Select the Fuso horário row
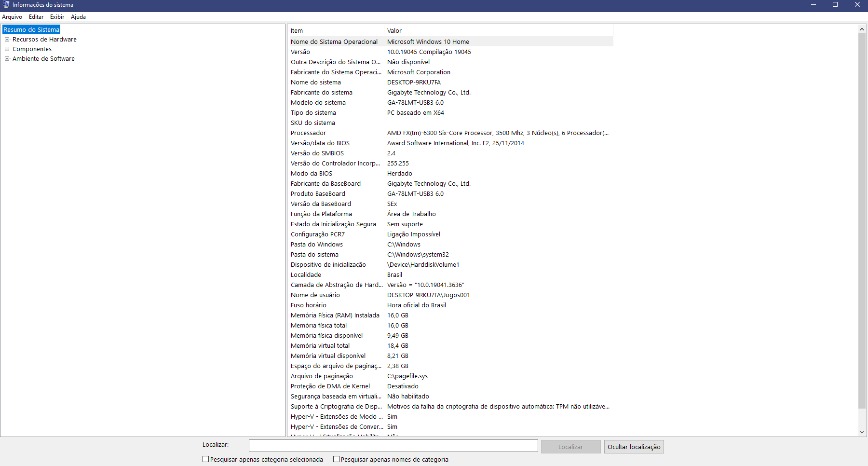The image size is (868, 466). [x=450, y=305]
